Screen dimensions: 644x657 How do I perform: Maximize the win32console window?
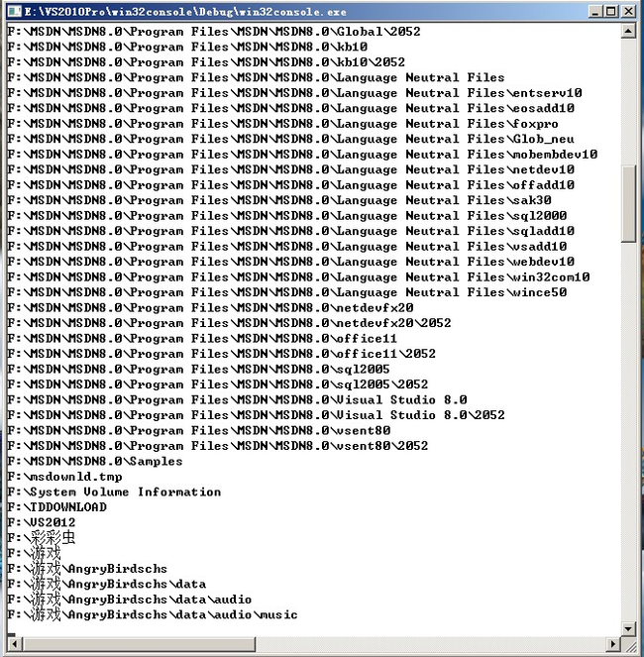click(611, 11)
